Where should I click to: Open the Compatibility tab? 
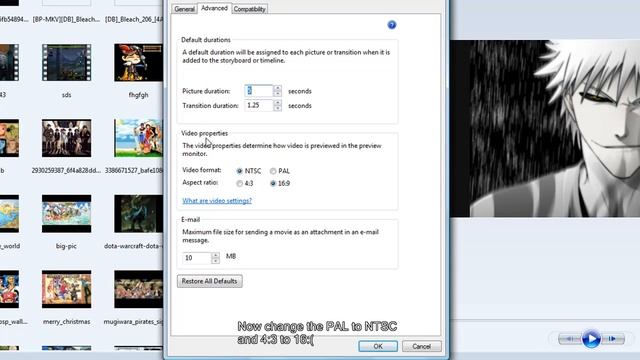(249, 9)
